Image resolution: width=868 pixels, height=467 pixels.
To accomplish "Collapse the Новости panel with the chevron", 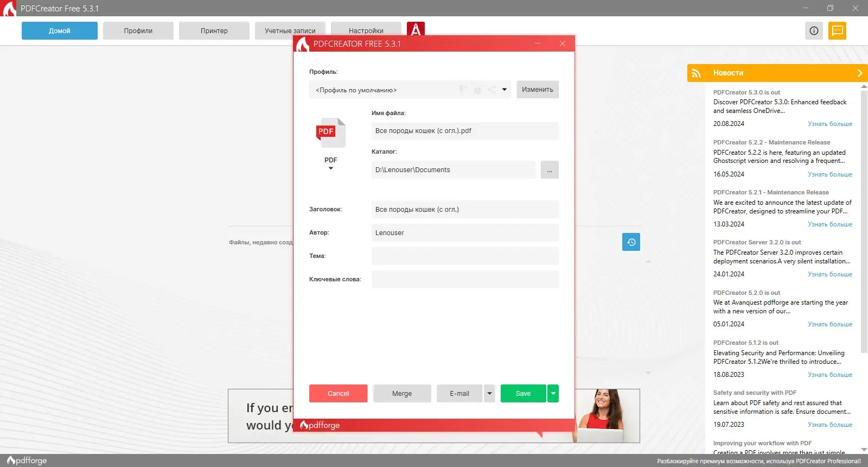I will pyautogui.click(x=860, y=73).
